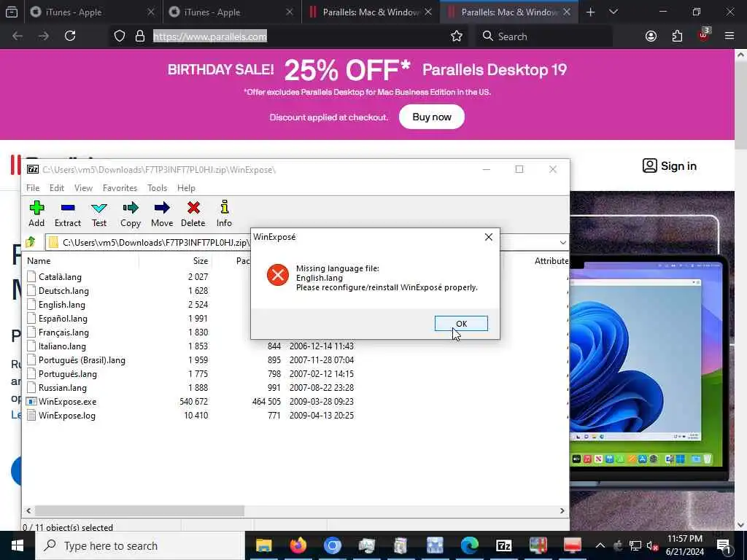Go forward one page in Firefox
The width and height of the screenshot is (747, 560).
[44, 36]
